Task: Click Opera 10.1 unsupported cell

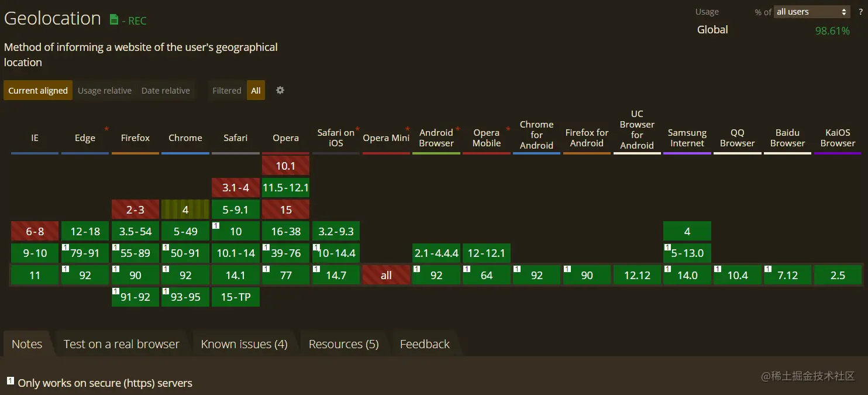Action: [285, 166]
